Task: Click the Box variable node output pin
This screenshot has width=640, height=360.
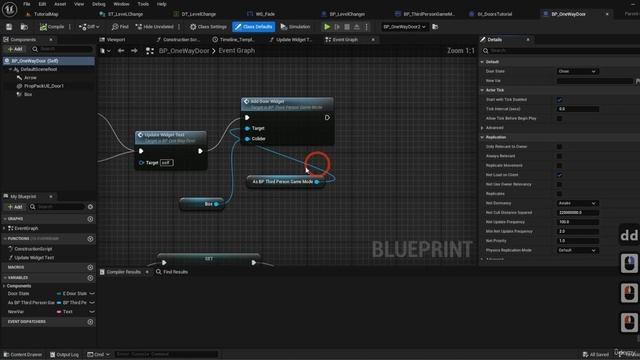Action: coord(216,204)
